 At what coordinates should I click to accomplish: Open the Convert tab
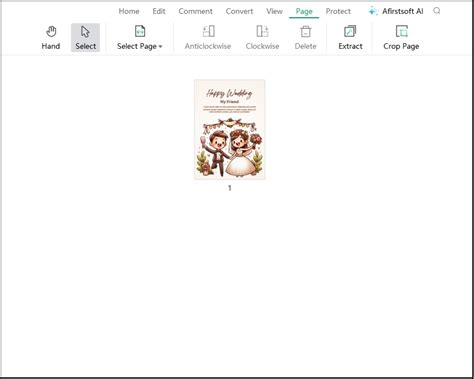tap(239, 11)
